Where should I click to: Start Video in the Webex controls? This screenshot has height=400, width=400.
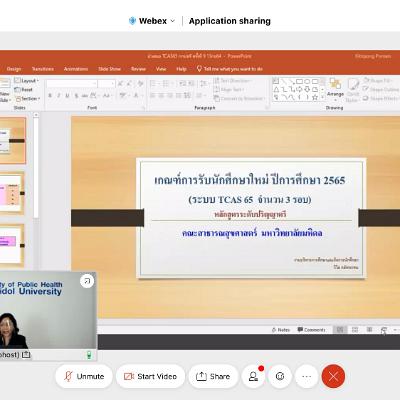[x=150, y=376]
